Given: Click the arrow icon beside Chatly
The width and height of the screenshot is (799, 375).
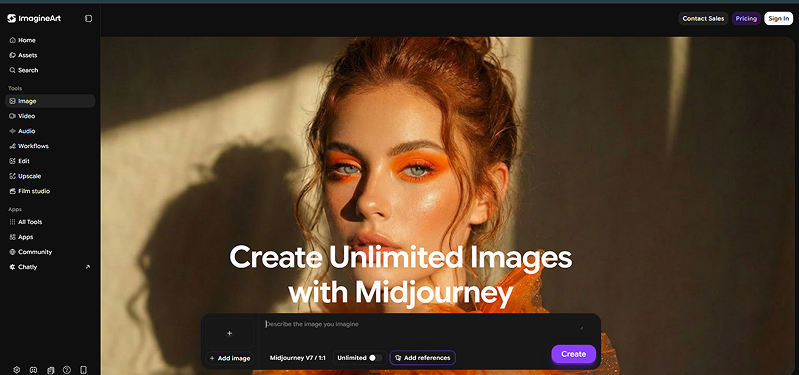Looking at the screenshot, I should click(88, 267).
